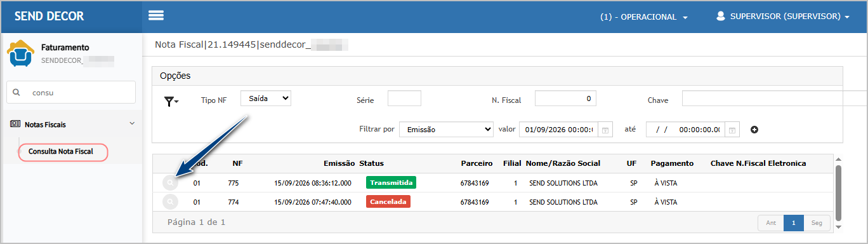The height and width of the screenshot is (244, 868).
Task: Change the Tipo NF Saída selector
Action: coord(266,98)
